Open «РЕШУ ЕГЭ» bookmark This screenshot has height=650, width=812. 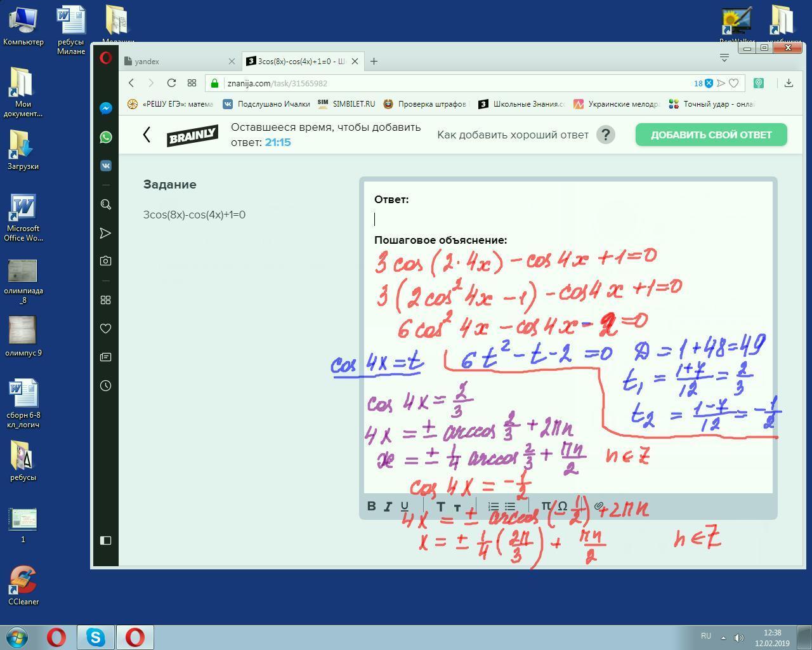point(171,104)
